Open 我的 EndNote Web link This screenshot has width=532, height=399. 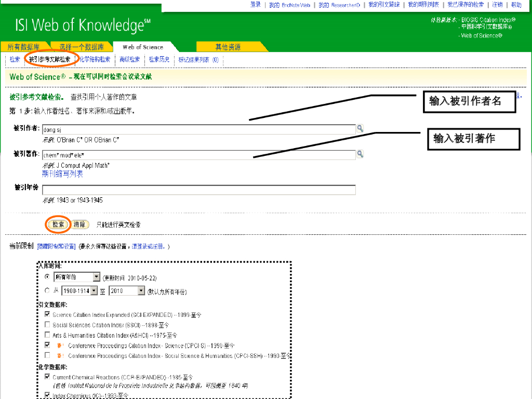289,5
